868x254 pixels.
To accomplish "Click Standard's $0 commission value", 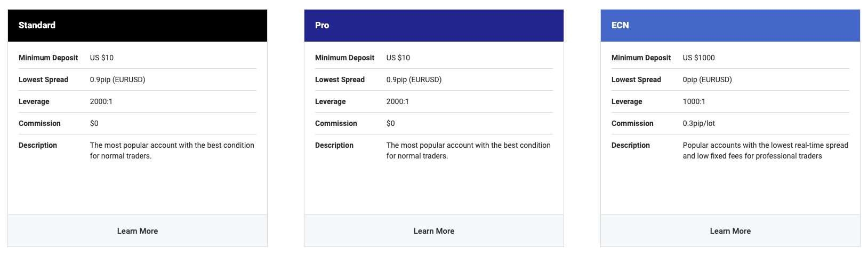I will click(94, 123).
